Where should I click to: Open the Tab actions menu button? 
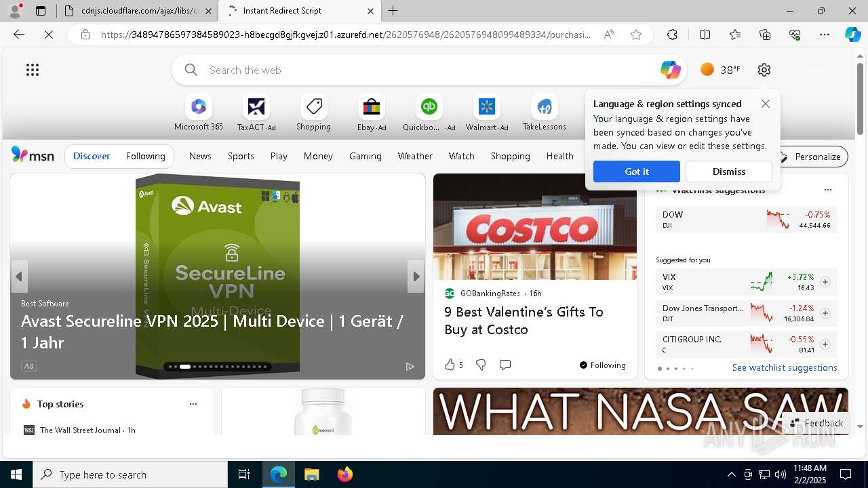[x=41, y=11]
